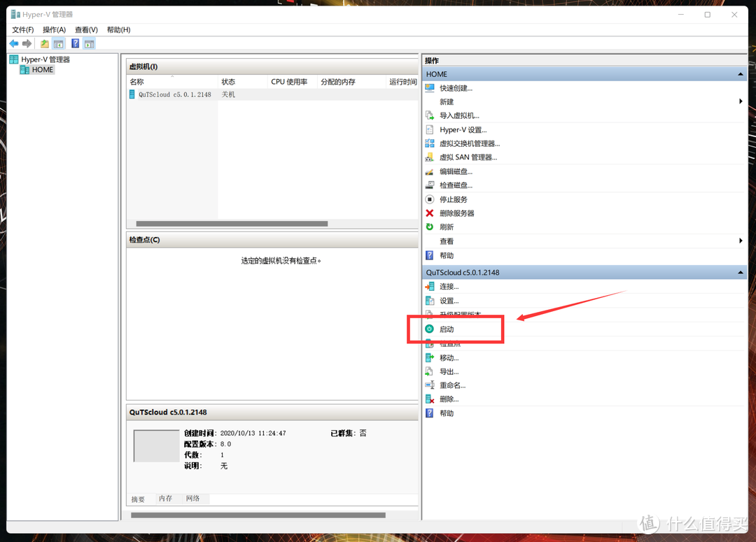756x542 pixels.
Task: Open 虚拟 SAN 管理器 icon
Action: 430,157
